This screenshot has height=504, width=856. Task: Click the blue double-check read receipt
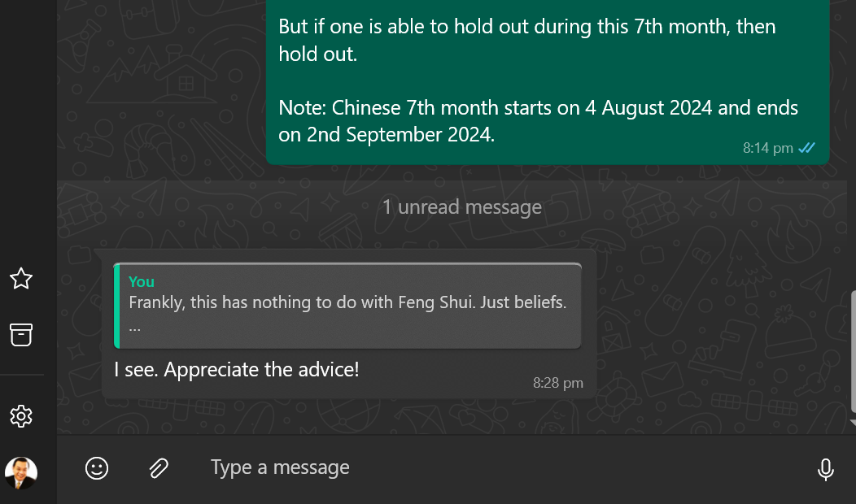click(x=806, y=148)
